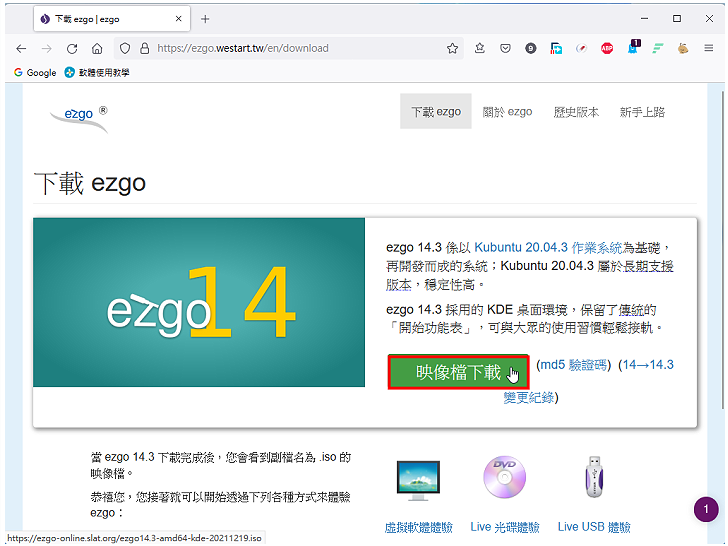Click the ezgo 14 banner image

coord(199,302)
